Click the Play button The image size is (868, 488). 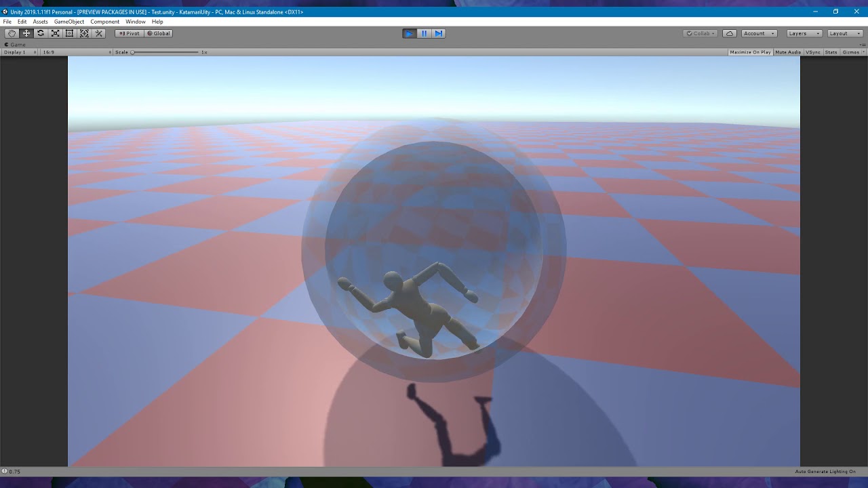coord(409,33)
